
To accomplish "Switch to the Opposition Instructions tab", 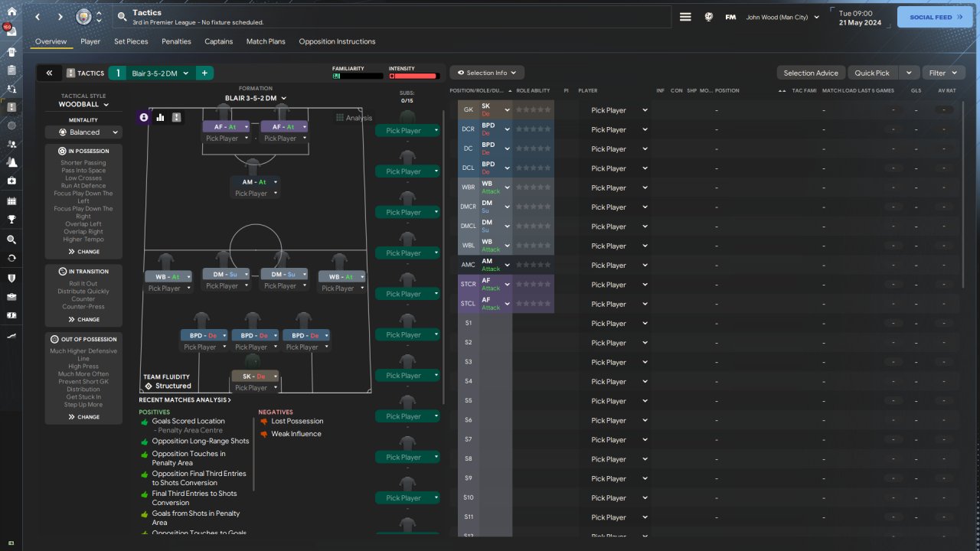I will 337,41.
